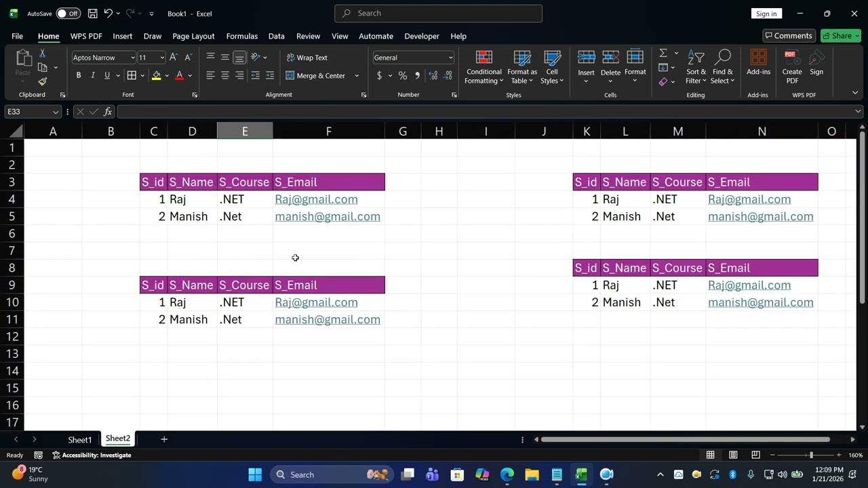The image size is (868, 488).
Task: Expand the Merge & Center dropdown arrow
Action: pyautogui.click(x=357, y=75)
